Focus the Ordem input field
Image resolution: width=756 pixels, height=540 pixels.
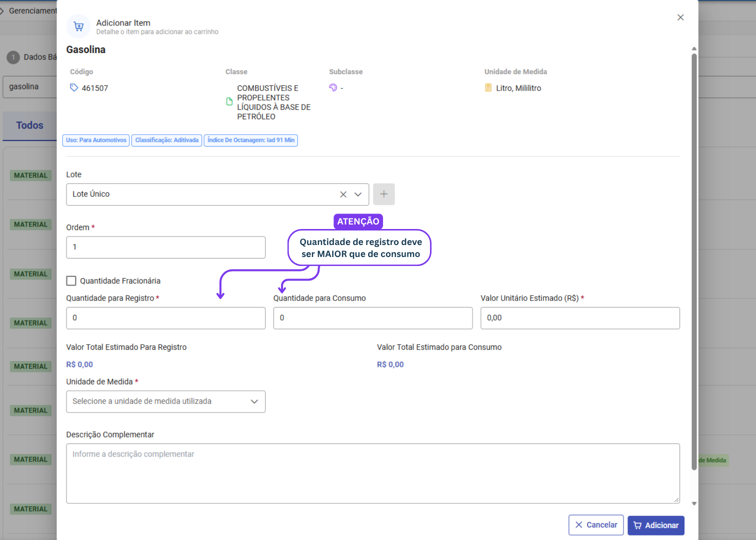165,247
